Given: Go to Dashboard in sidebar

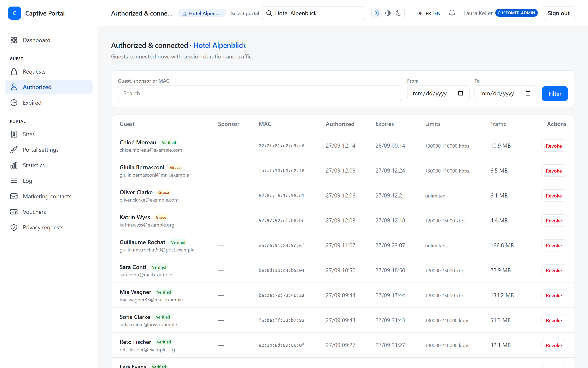Looking at the screenshot, I should (x=49, y=40).
